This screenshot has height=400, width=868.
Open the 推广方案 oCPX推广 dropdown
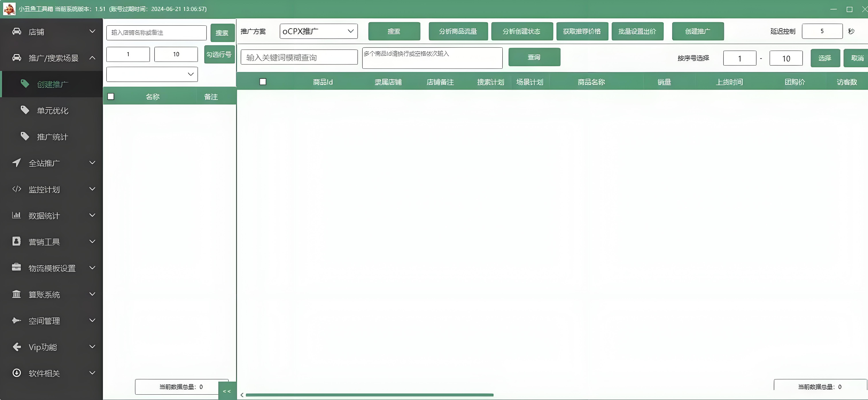[x=318, y=31]
